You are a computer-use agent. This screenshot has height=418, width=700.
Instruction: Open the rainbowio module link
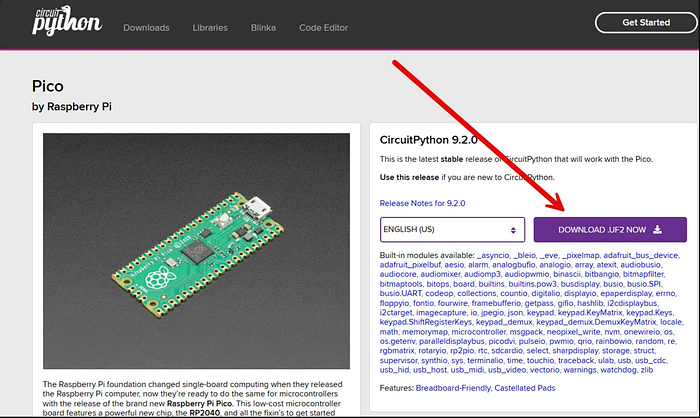pyautogui.click(x=613, y=341)
